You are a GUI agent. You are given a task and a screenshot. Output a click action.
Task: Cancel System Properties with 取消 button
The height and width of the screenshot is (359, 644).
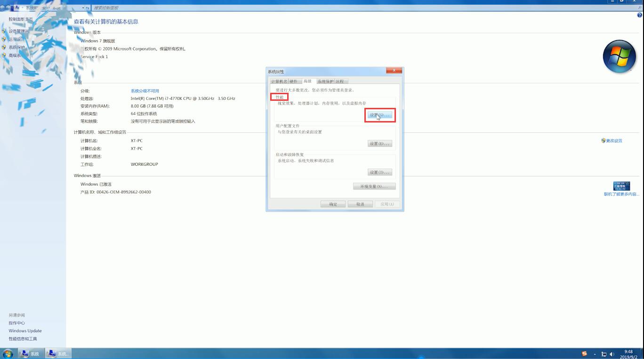tap(360, 204)
